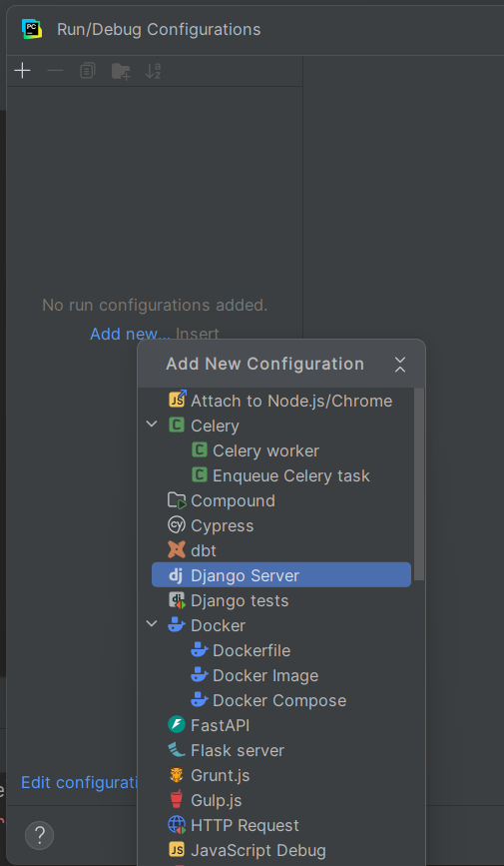
Task: Click the Create New Folder toolbar icon
Action: [x=121, y=71]
